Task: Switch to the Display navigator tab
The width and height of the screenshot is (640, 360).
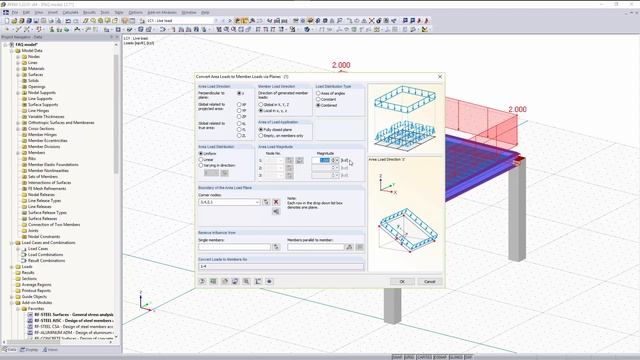Action: click(x=29, y=350)
